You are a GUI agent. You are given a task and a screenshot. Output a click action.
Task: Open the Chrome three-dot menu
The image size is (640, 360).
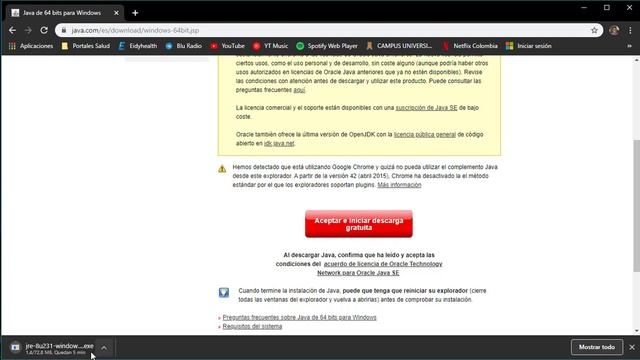pyautogui.click(x=630, y=30)
